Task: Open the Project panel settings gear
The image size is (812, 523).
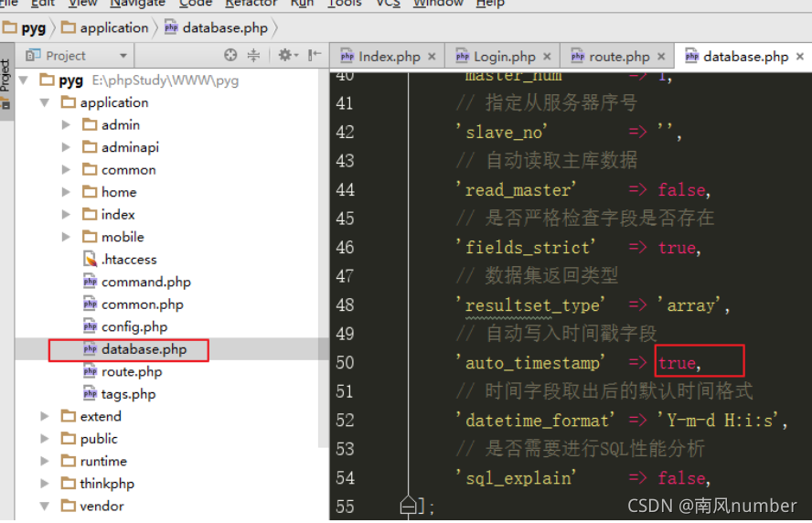Action: point(288,55)
